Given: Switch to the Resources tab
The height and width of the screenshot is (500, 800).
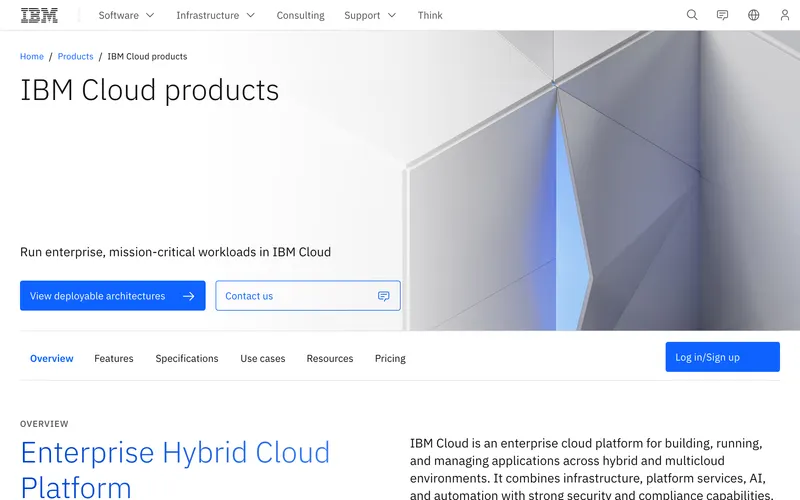Looking at the screenshot, I should point(330,358).
